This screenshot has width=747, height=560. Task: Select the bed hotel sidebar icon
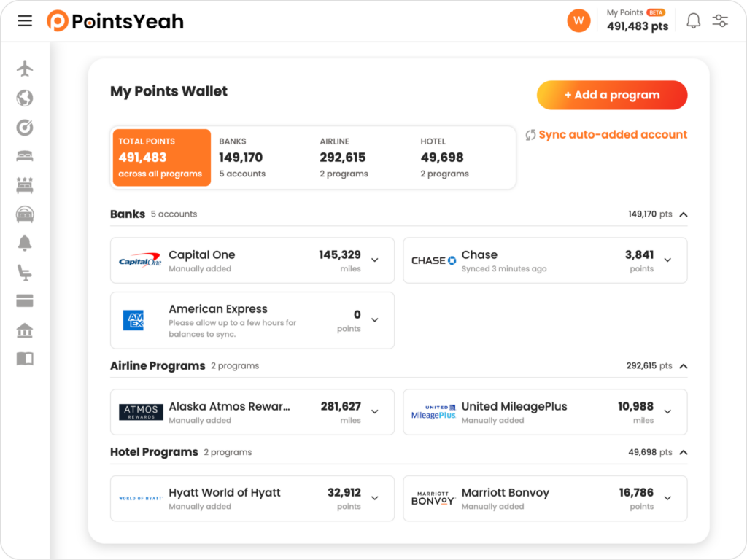25,156
